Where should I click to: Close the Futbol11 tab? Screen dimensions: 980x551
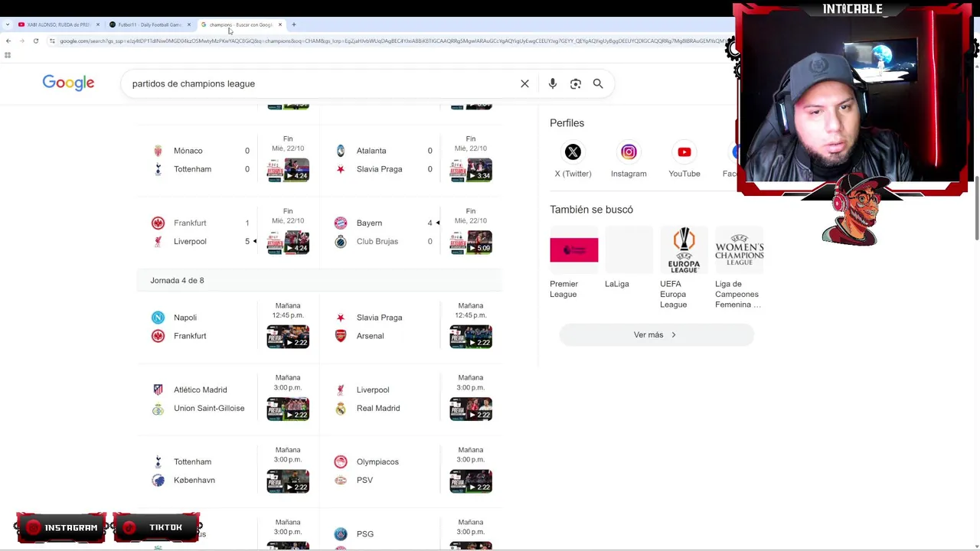[189, 24]
